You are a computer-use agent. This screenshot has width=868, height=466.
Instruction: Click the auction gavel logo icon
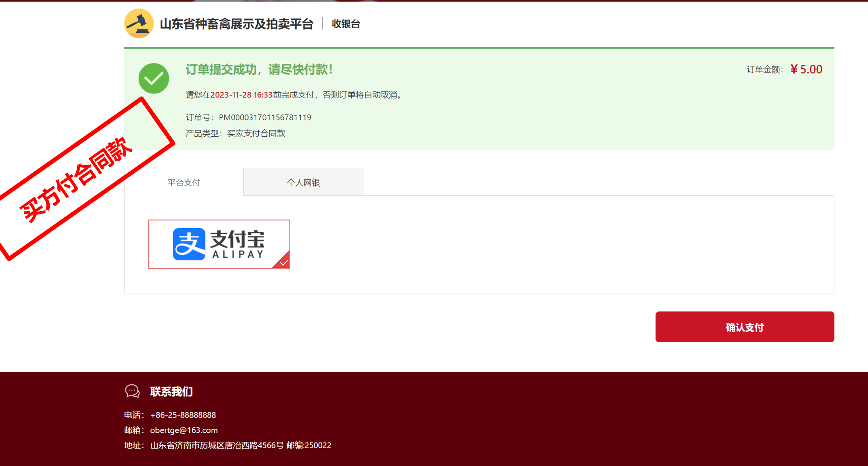click(x=139, y=23)
